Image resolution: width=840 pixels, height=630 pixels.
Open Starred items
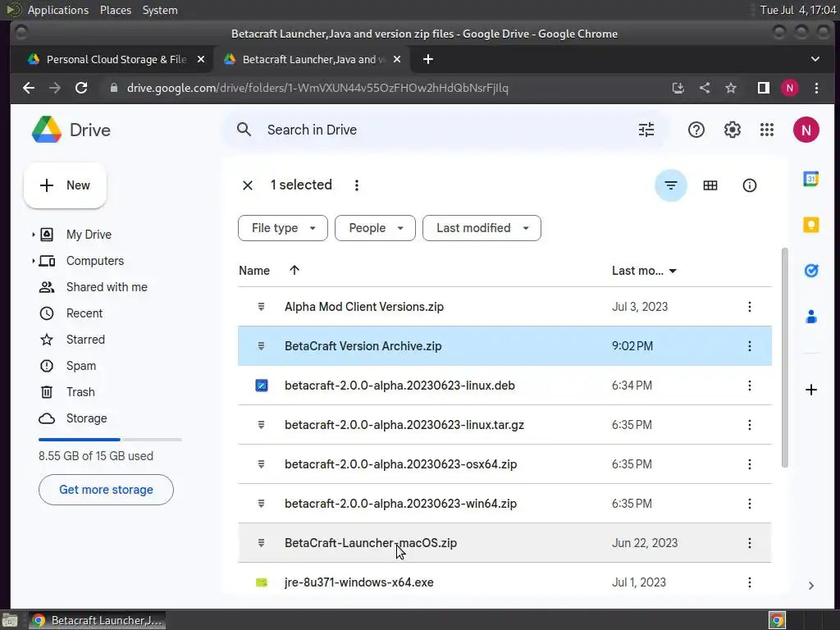pos(85,340)
